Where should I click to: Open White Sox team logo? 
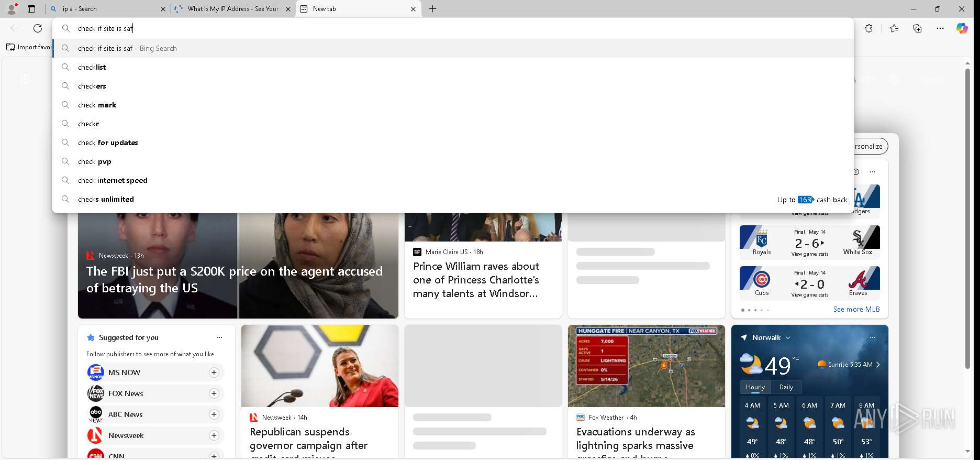(x=858, y=238)
